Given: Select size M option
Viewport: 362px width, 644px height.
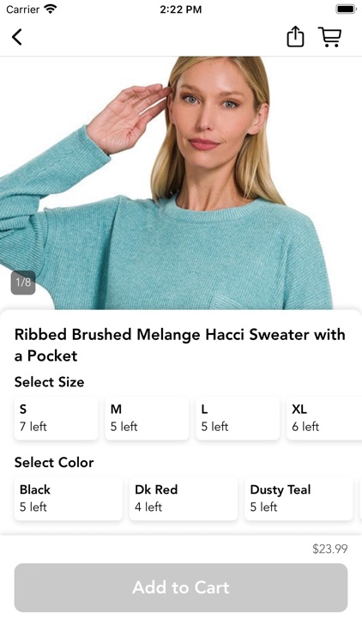Looking at the screenshot, I should [x=147, y=418].
